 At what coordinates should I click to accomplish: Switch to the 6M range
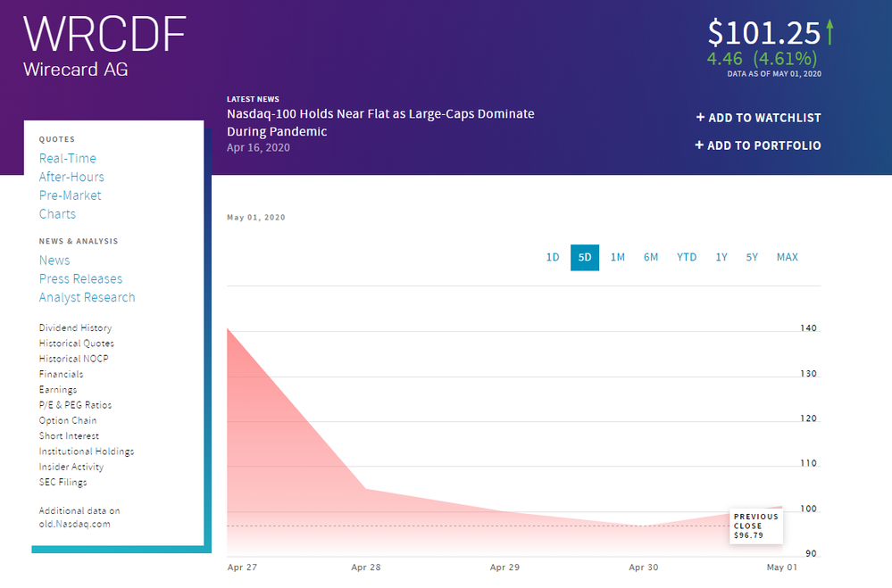tap(651, 257)
